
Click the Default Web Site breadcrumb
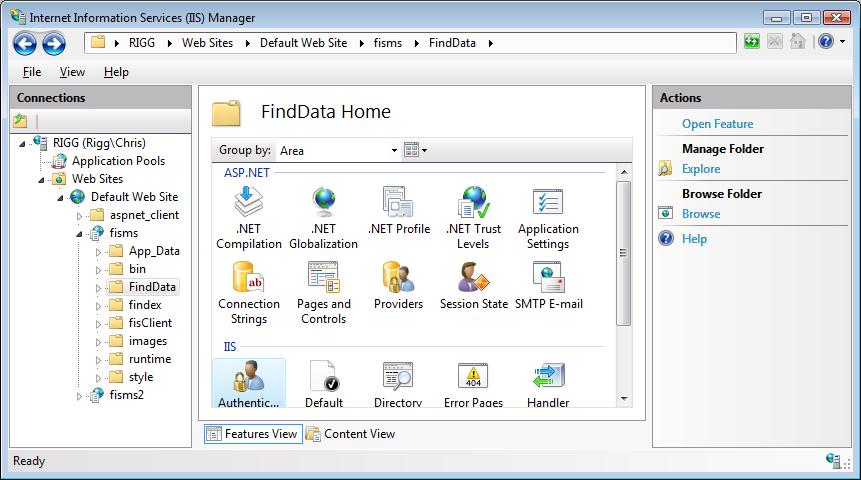coord(303,43)
